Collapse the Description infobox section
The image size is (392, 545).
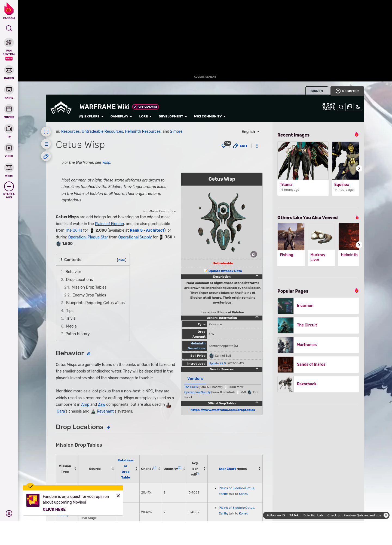pos(257,276)
